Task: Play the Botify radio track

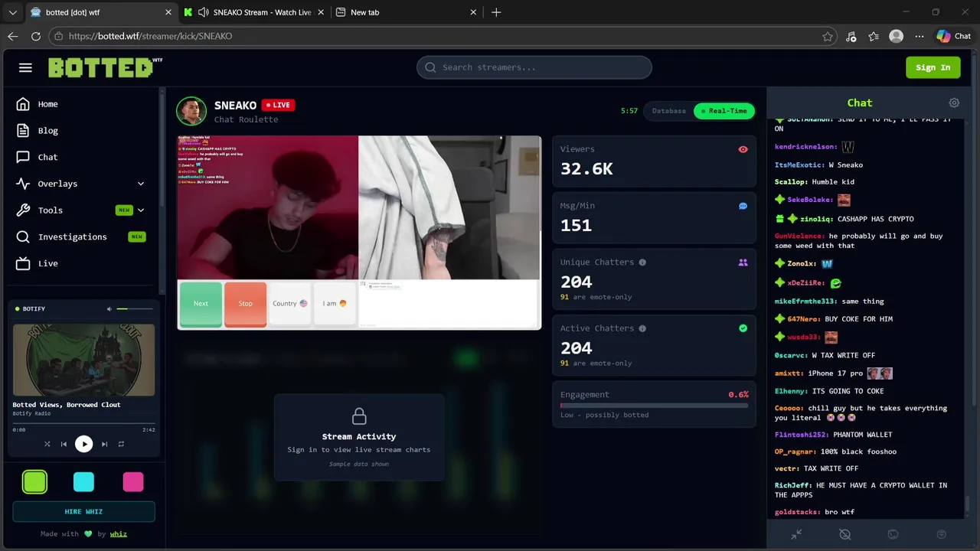Action: 83,444
